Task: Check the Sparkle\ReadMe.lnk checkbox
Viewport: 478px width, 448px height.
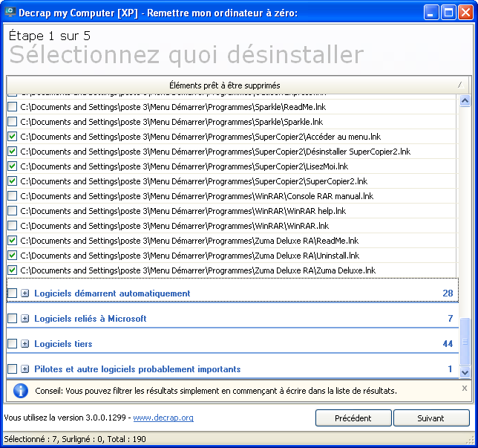Action: 12,107
